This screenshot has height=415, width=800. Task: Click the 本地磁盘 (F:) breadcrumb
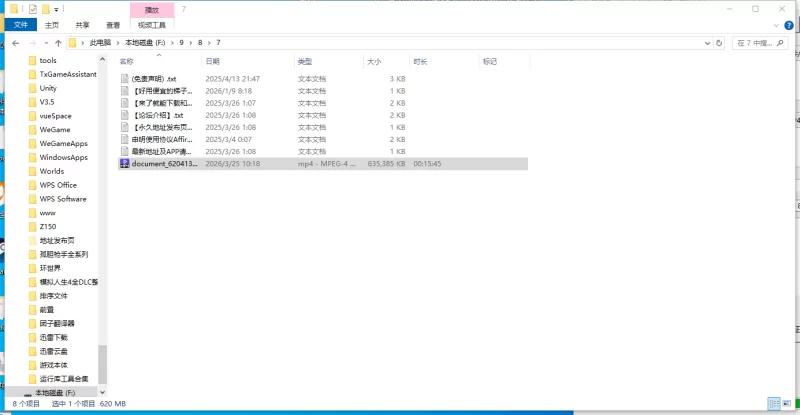coord(145,43)
